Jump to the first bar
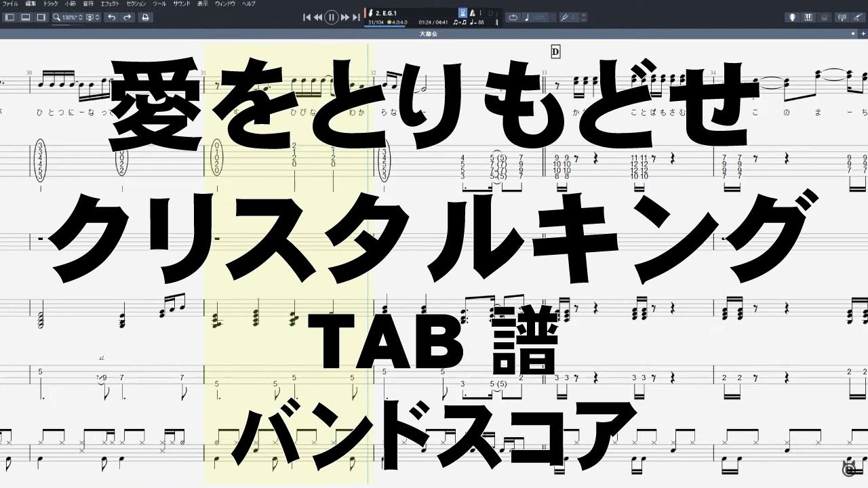The width and height of the screenshot is (868, 488). click(307, 18)
